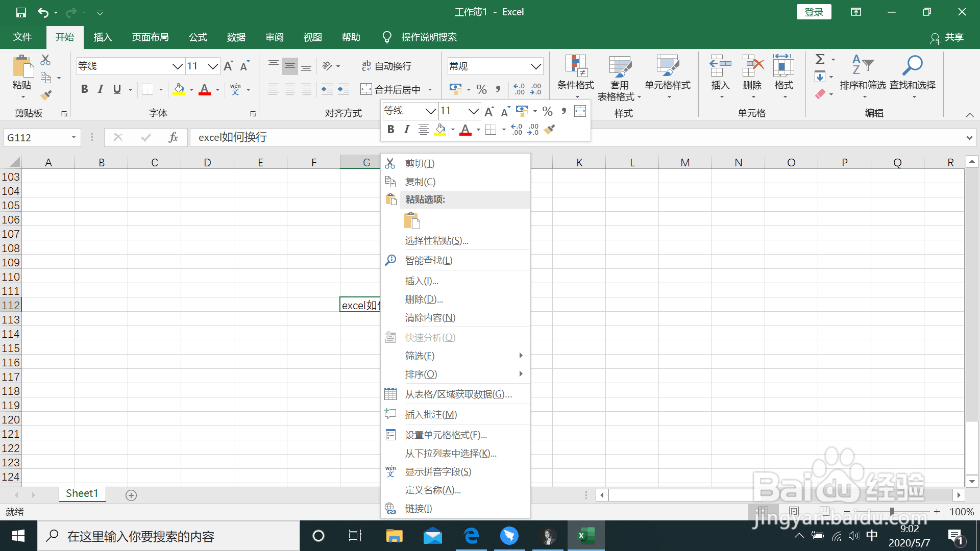This screenshot has height=551, width=980.
Task: Click the zoom slider handle
Action: point(891,511)
